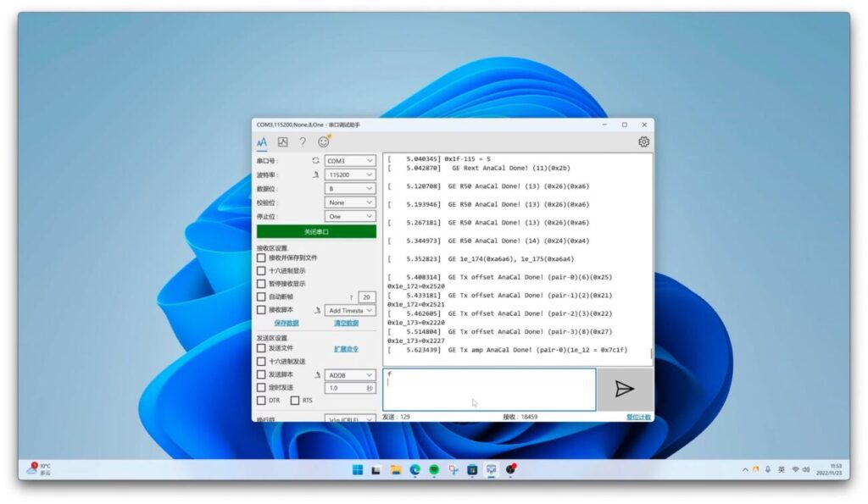Click the help question mark icon
This screenshot has width=868, height=504.
point(302,141)
